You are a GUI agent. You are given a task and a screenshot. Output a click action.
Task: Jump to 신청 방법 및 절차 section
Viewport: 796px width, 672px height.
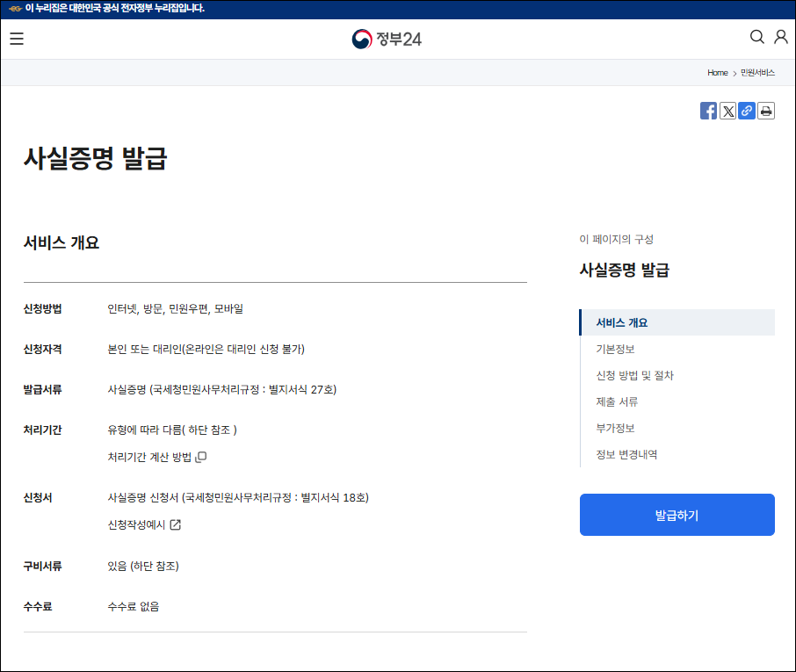click(634, 375)
